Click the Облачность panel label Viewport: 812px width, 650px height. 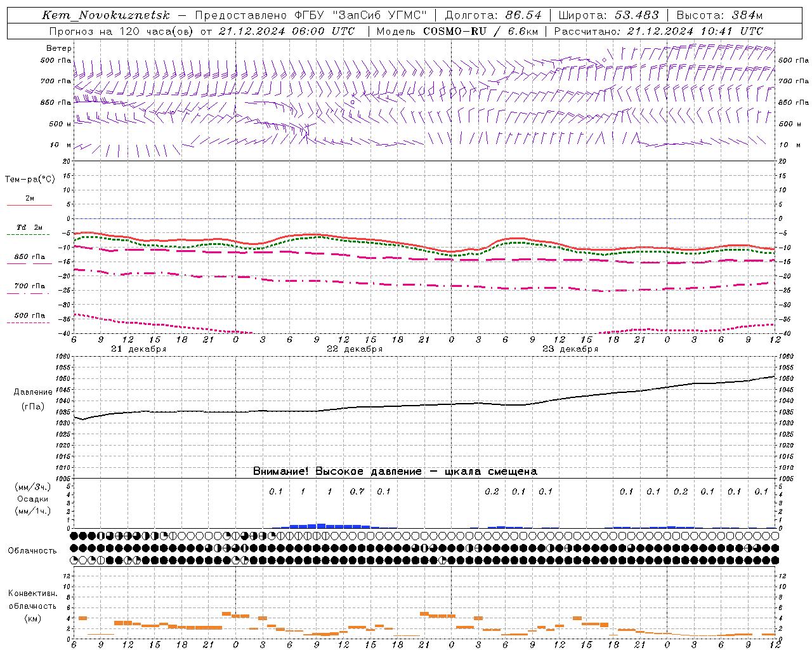click(32, 550)
